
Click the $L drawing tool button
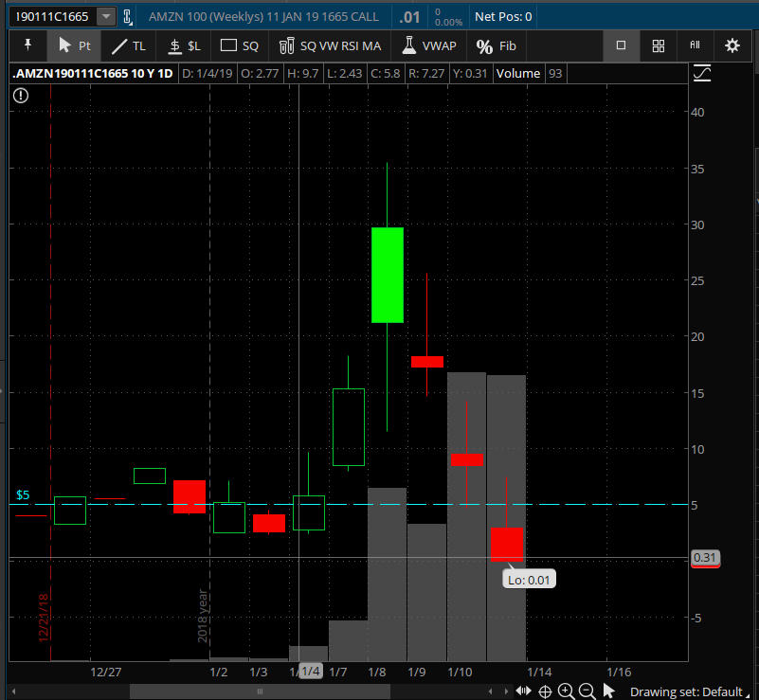[183, 45]
